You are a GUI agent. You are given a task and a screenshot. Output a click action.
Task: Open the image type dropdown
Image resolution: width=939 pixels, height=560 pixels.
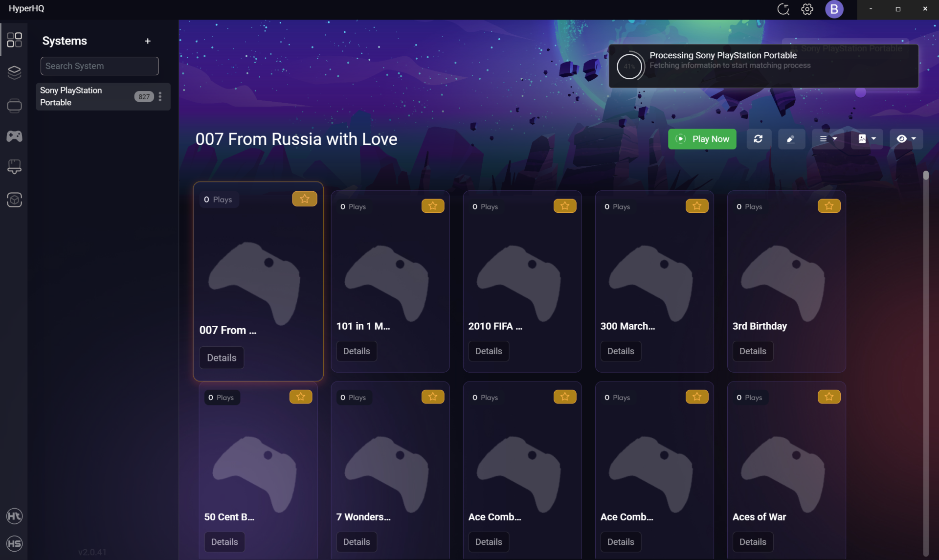(x=867, y=139)
